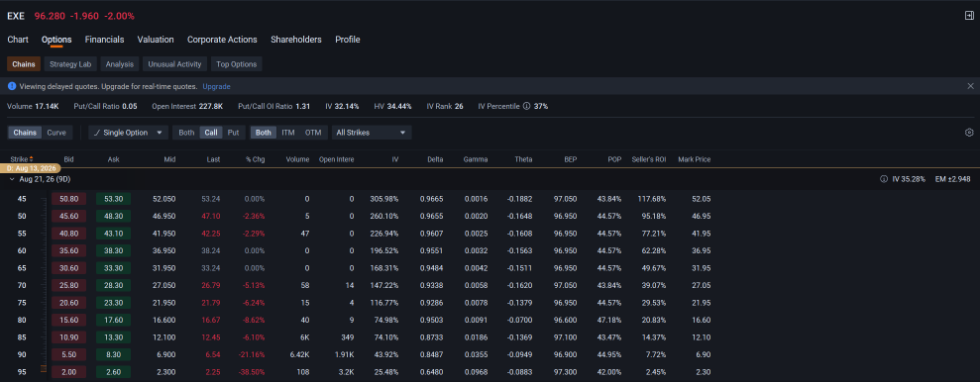Select Both calls and puts

186,133
